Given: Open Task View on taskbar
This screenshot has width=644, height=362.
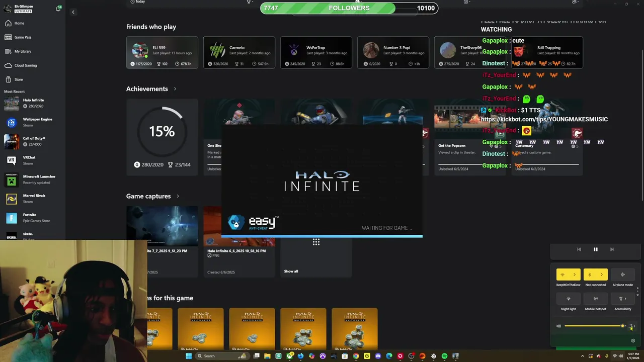Looking at the screenshot, I should 257,356.
